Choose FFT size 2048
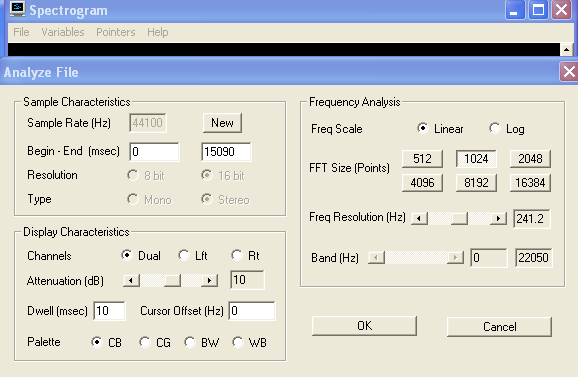 [x=530, y=159]
